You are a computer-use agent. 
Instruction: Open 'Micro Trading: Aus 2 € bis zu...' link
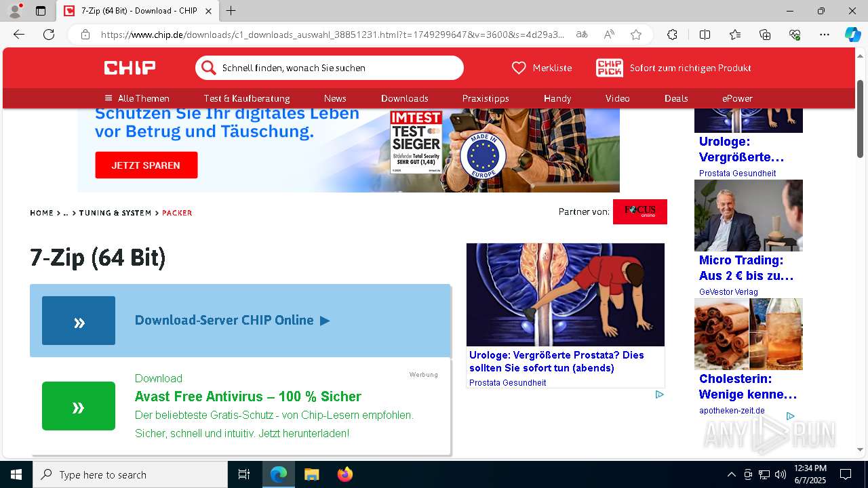(x=747, y=268)
